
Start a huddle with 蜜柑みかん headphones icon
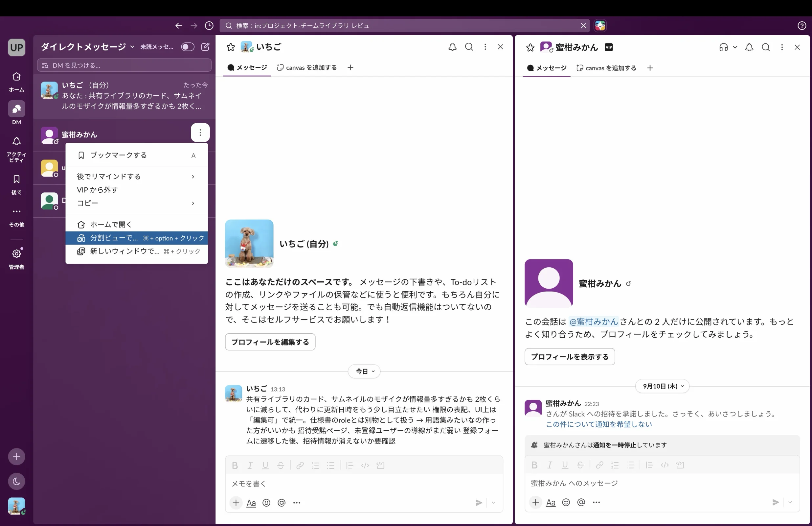tap(723, 47)
